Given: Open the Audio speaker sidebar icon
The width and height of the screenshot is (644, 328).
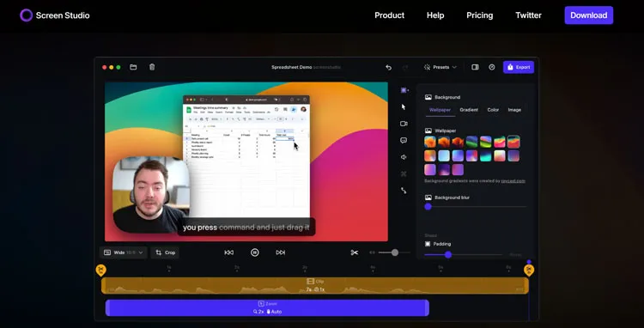Looking at the screenshot, I should point(404,157).
